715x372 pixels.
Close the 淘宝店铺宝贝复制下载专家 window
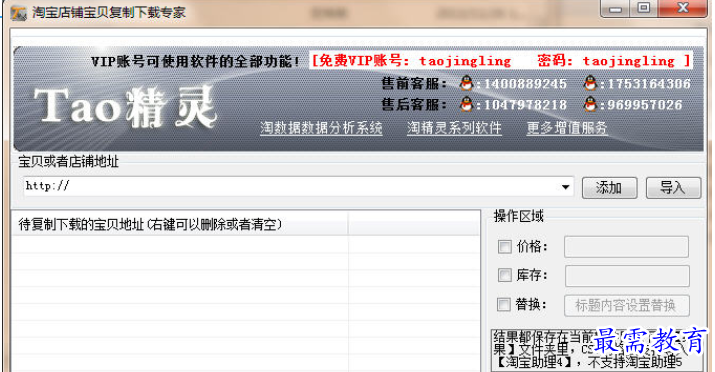click(x=683, y=8)
